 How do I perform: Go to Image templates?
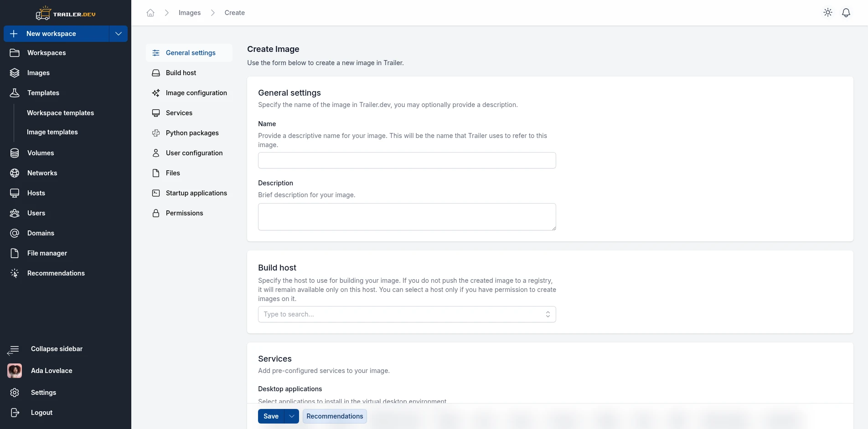52,132
